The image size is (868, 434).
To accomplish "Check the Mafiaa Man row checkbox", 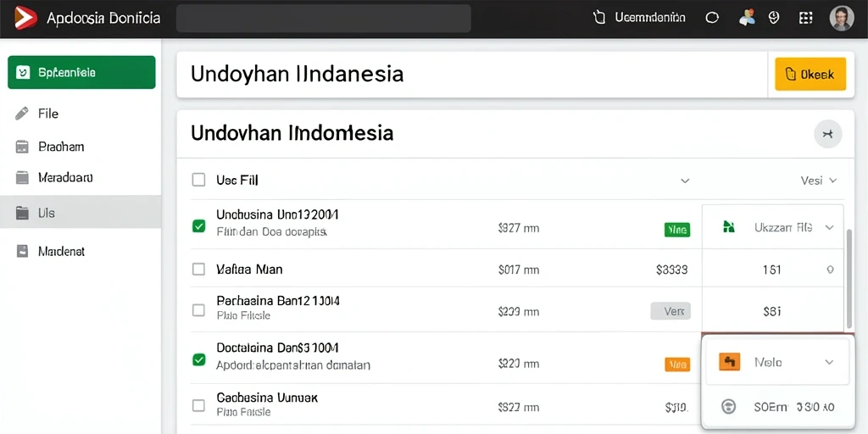I will coord(198,269).
